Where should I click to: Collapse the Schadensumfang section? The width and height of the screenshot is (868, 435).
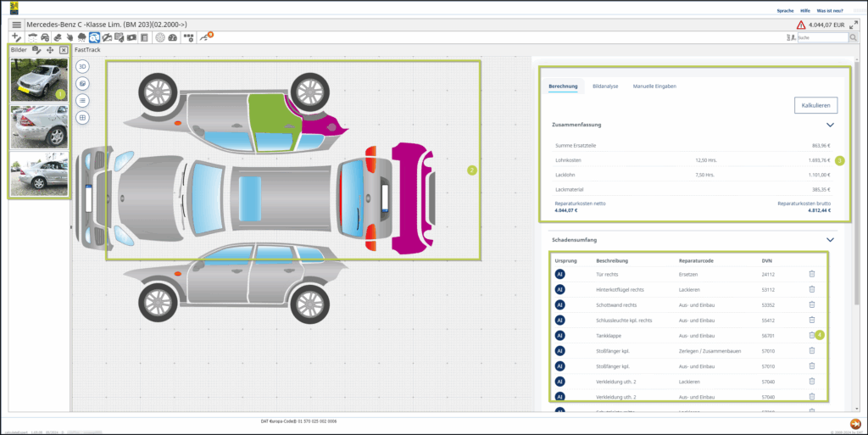click(x=830, y=240)
